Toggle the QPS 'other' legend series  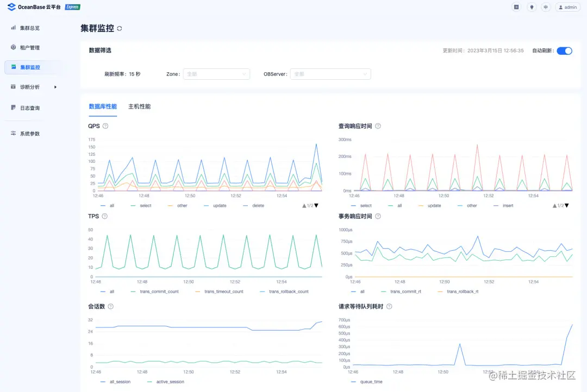[x=178, y=206]
